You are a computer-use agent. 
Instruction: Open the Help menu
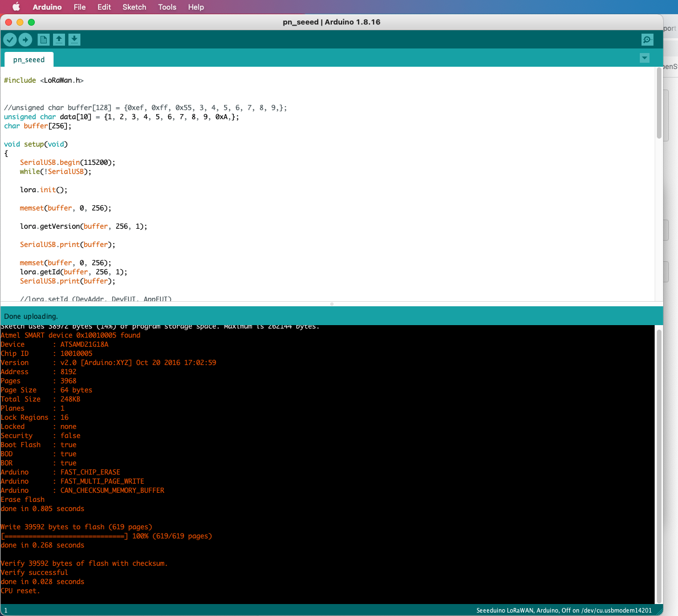(196, 7)
